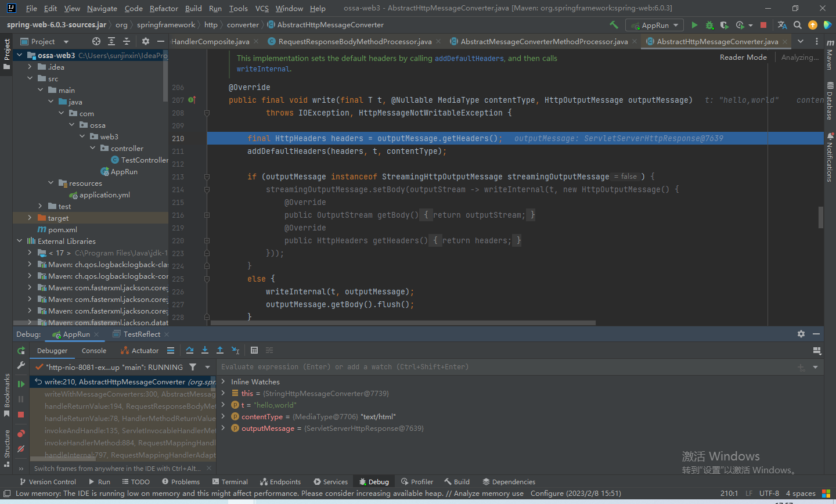Toggle Reader Mode in editor
836x504 pixels.
coord(743,57)
